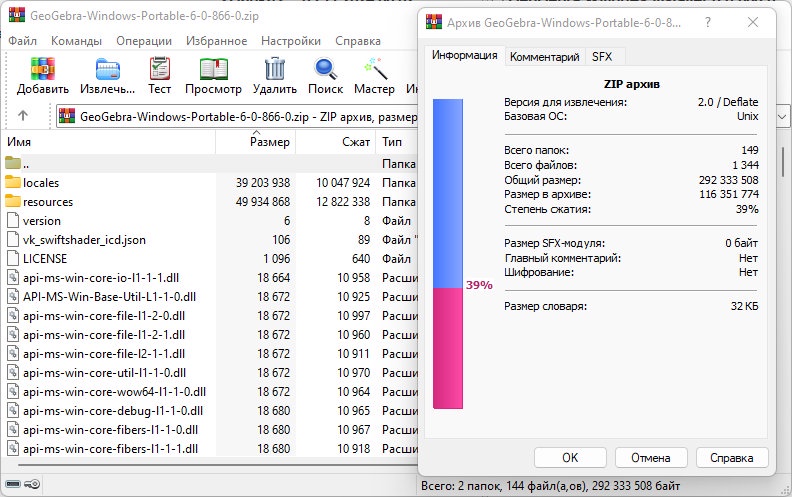The image size is (792, 497).
Task: Click the vk_swiftshader_icd.json file icon
Action: [13, 239]
